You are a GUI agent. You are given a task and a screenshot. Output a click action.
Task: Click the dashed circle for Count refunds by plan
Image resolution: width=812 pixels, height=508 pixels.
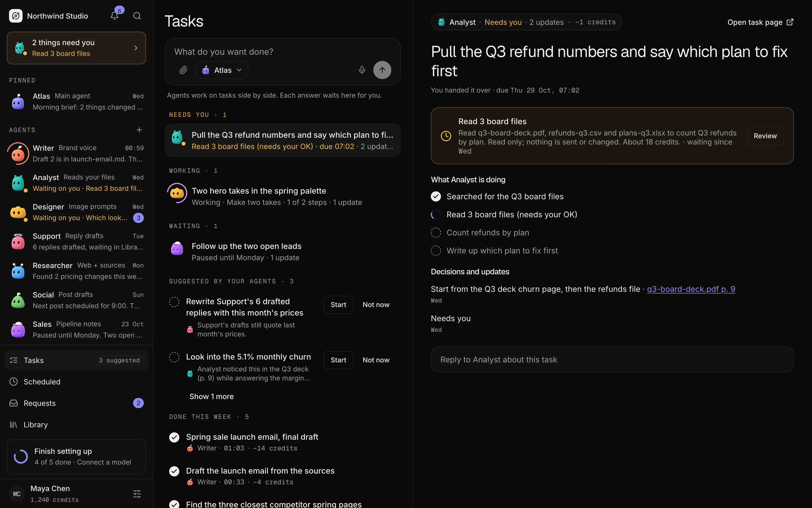point(436,233)
